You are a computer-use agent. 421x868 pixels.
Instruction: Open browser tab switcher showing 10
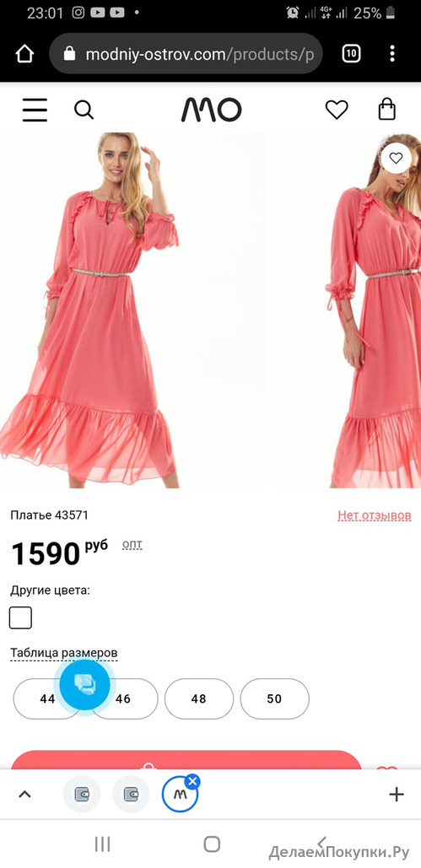(351, 54)
